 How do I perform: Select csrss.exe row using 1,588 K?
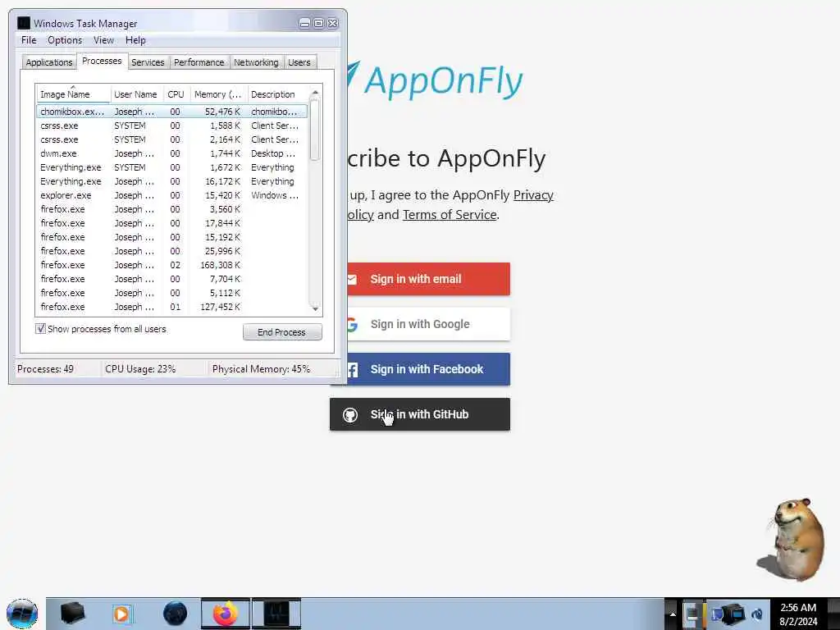(x=172, y=126)
